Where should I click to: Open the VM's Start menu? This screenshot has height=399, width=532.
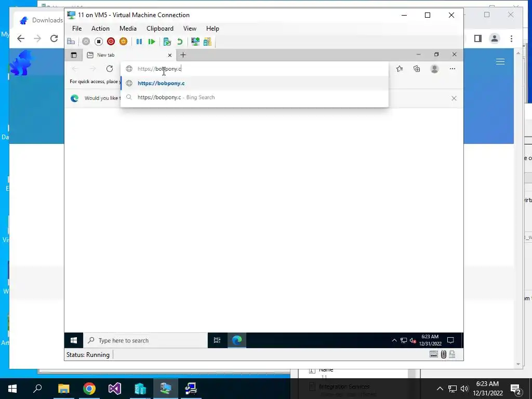coord(74,340)
